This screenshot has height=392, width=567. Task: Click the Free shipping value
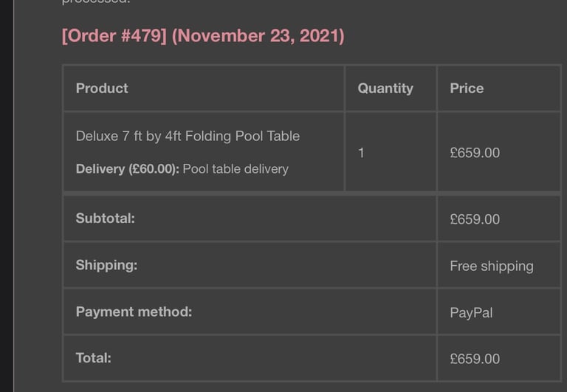(492, 267)
